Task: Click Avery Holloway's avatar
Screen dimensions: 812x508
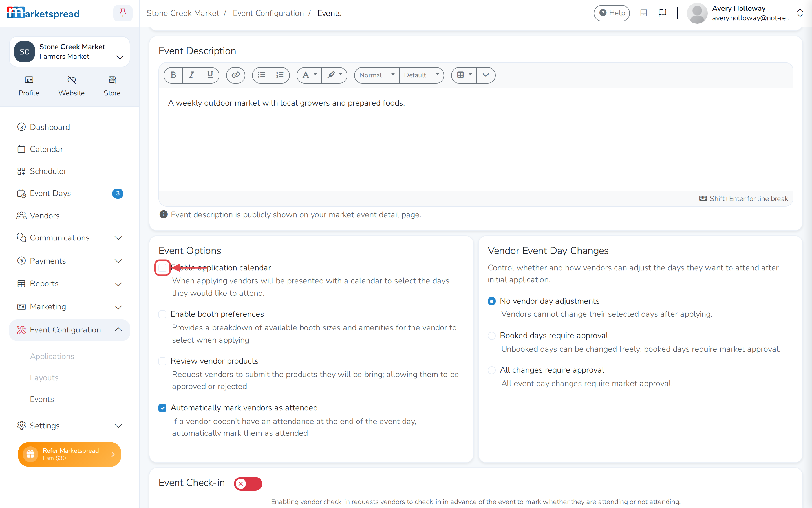Action: (697, 13)
